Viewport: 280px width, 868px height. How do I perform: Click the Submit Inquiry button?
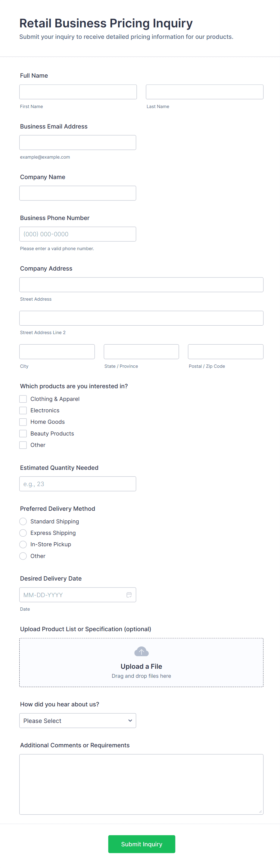(142, 844)
